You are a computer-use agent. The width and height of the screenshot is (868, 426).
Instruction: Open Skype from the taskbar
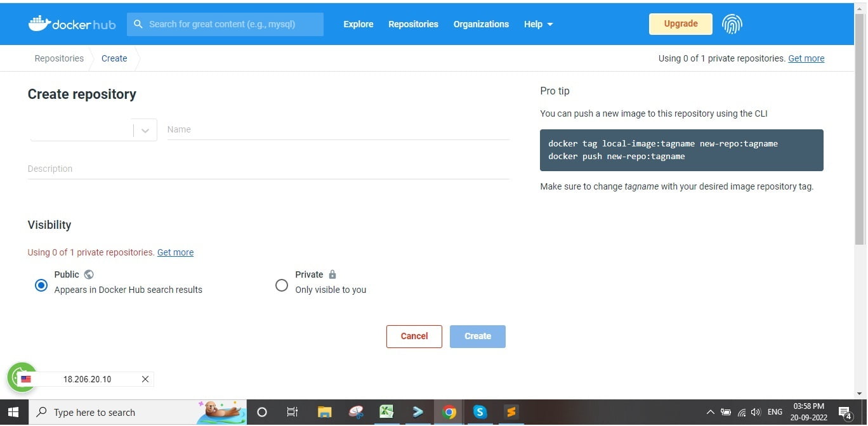[480, 412]
